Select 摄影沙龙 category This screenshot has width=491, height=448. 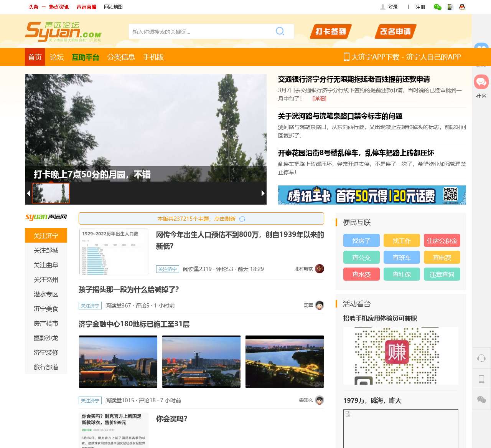pyautogui.click(x=46, y=338)
